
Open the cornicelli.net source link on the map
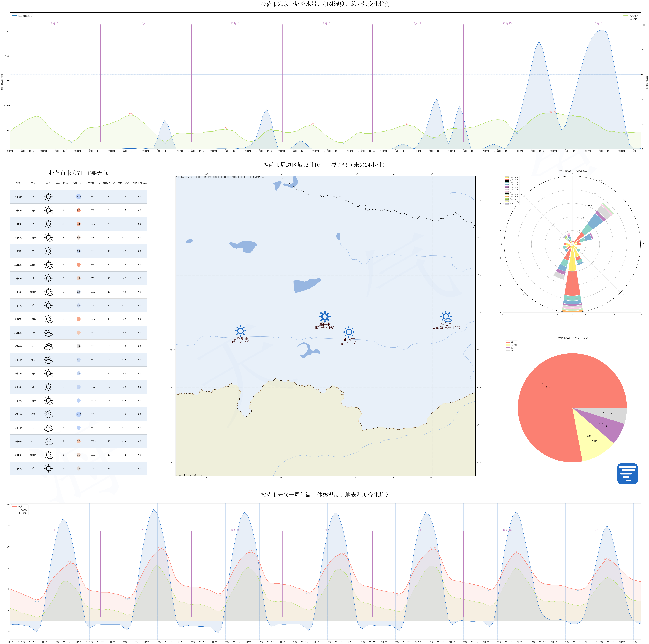205,475
